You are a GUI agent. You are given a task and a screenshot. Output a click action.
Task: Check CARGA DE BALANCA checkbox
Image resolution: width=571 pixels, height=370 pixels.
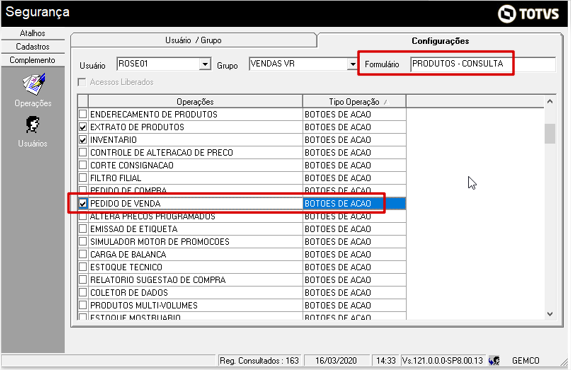click(x=83, y=254)
